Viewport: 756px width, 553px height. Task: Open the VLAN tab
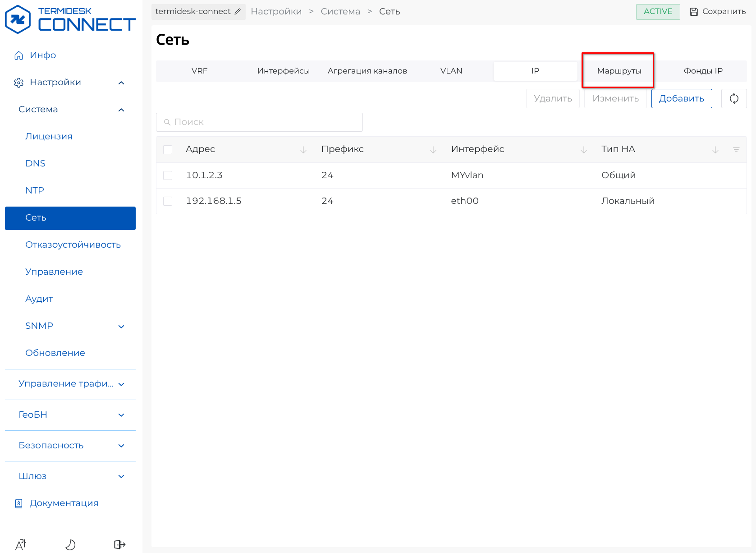pos(451,71)
